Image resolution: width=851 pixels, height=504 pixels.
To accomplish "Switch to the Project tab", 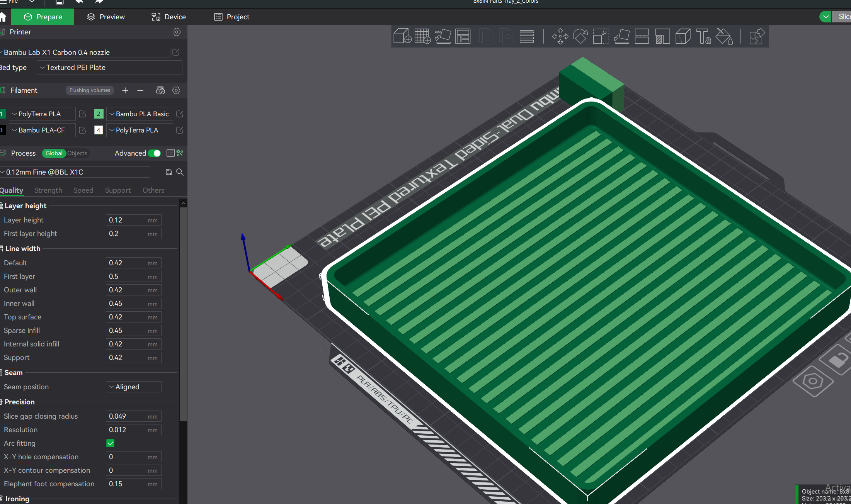I will [x=232, y=17].
